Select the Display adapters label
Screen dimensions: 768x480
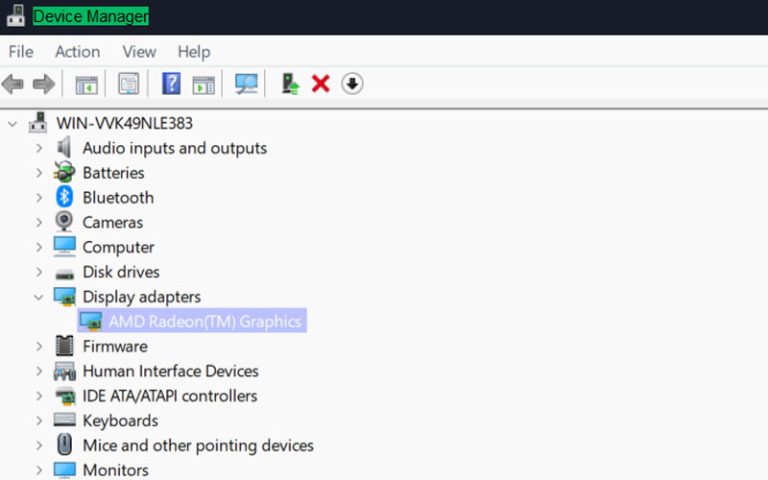click(142, 297)
